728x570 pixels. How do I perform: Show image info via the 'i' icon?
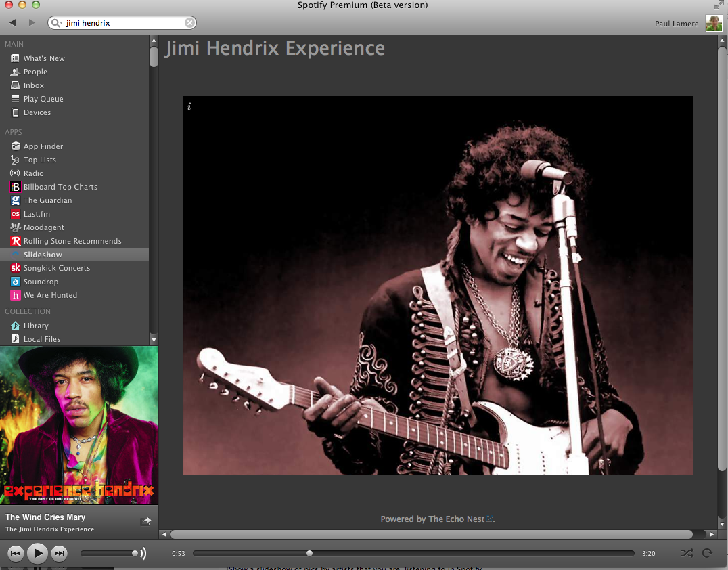[189, 106]
